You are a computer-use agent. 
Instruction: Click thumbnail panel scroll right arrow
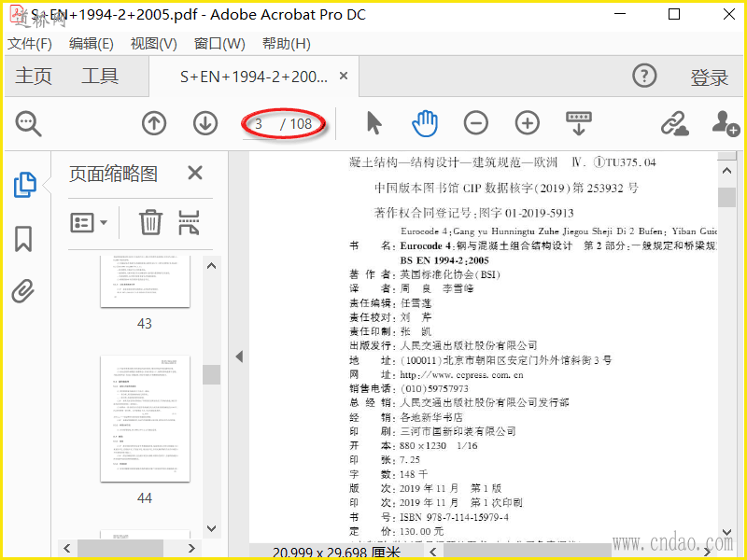(x=191, y=548)
